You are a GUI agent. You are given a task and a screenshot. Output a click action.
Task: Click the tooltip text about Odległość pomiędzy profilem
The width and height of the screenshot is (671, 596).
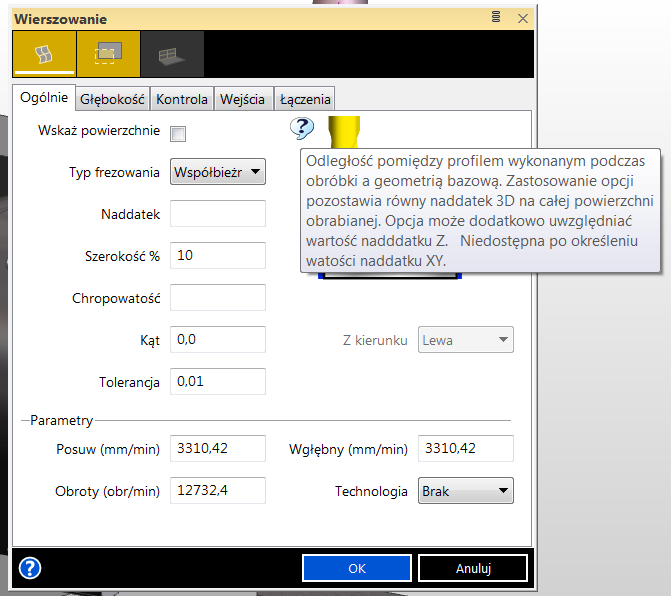tap(480, 211)
